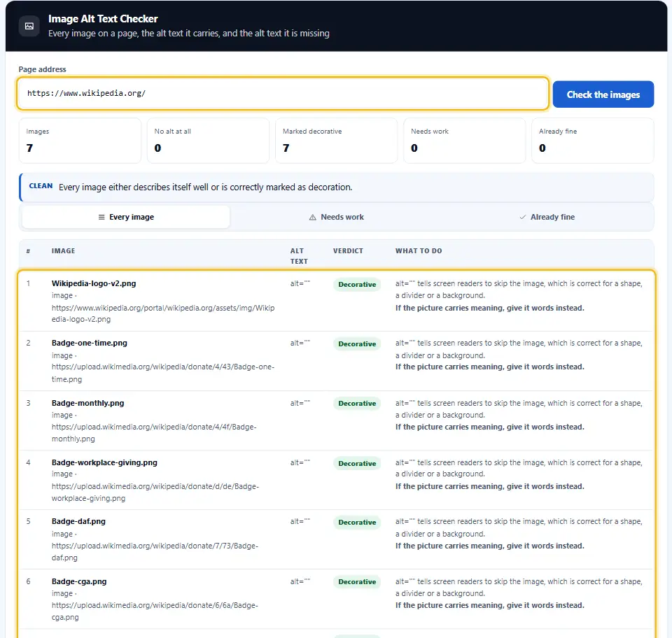Switch to the Needs work tab

click(x=337, y=217)
